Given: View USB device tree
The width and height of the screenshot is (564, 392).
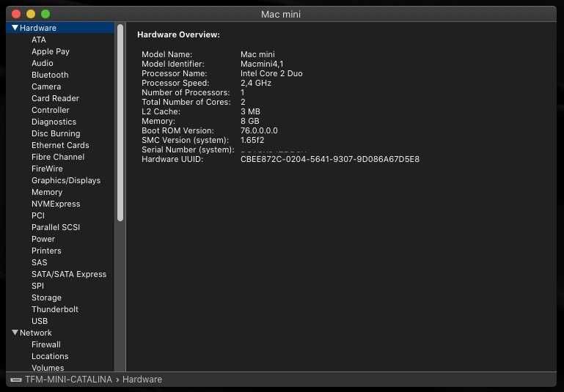Looking at the screenshot, I should pyautogui.click(x=39, y=321).
